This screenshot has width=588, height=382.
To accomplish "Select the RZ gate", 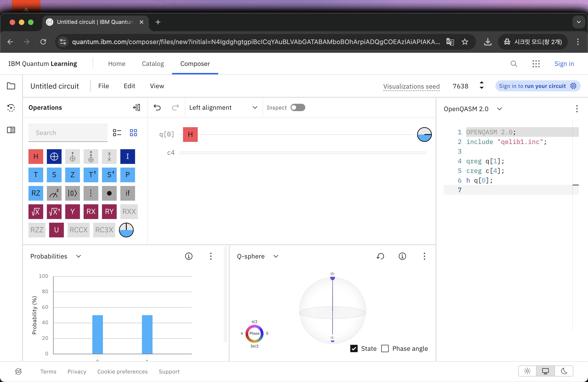I will coord(36,193).
